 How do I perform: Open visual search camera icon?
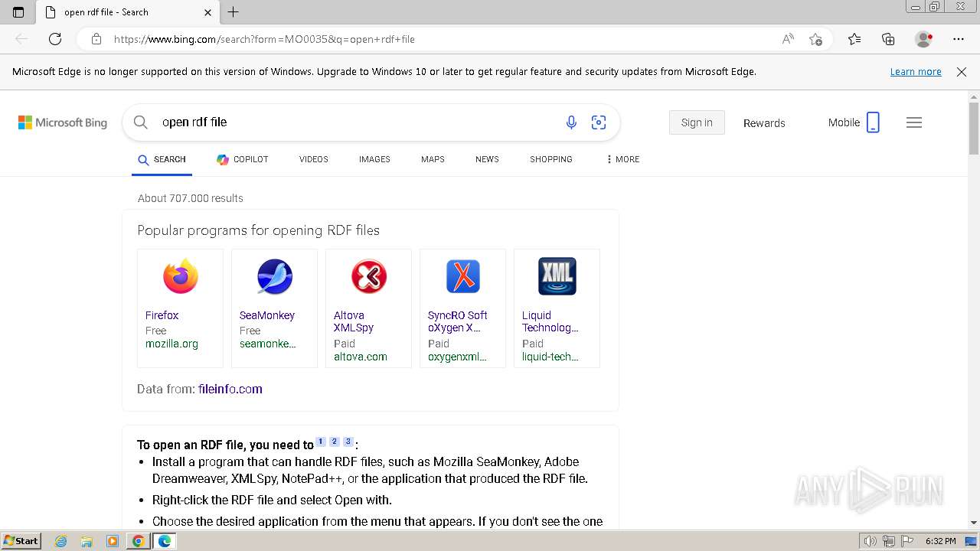pyautogui.click(x=599, y=122)
